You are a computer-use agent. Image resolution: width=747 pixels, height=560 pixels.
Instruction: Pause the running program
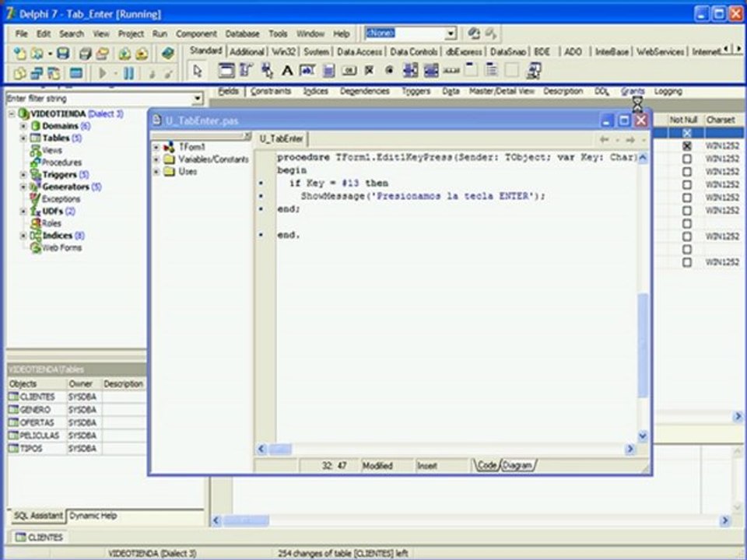[x=128, y=73]
